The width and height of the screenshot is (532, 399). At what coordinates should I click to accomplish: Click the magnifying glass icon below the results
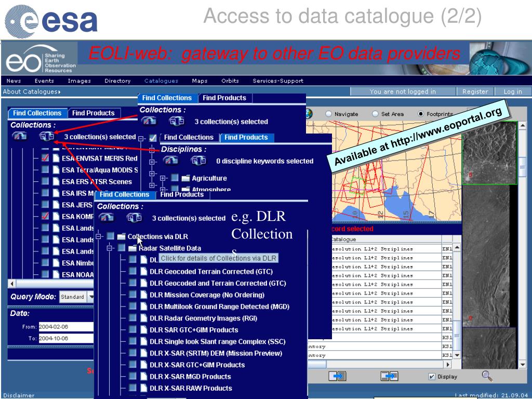coord(487,375)
